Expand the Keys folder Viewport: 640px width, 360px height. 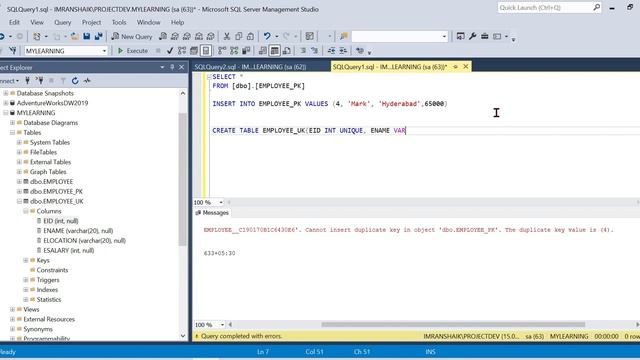(26, 260)
